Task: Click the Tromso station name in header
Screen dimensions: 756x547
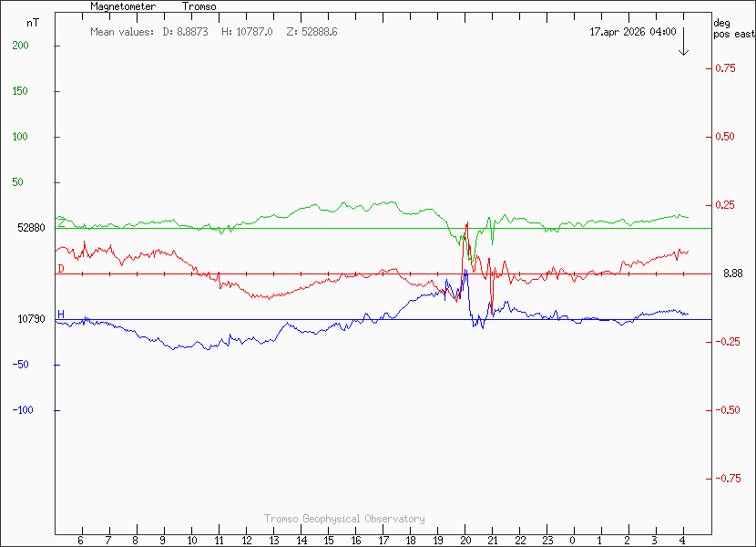Action: [x=199, y=6]
